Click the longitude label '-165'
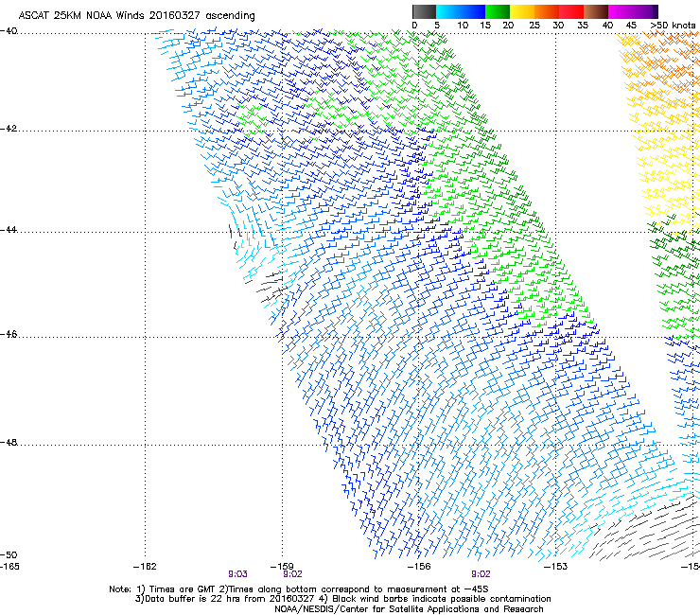This screenshot has width=700, height=615. point(9,567)
